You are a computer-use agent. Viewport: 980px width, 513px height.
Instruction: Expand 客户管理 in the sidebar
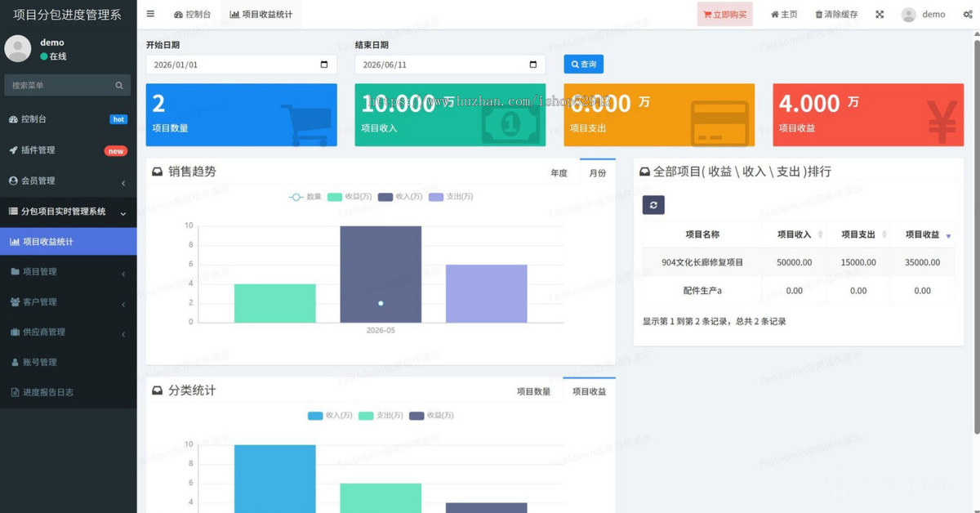tap(69, 302)
